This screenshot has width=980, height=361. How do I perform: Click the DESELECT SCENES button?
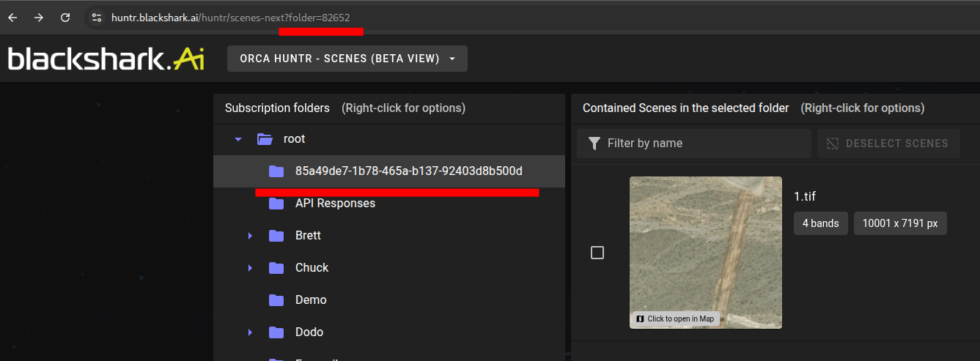pos(888,144)
